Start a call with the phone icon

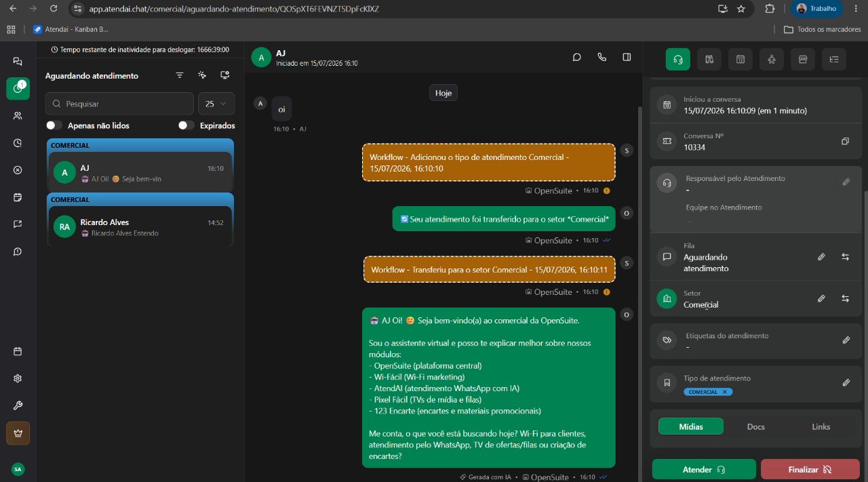pyautogui.click(x=601, y=57)
